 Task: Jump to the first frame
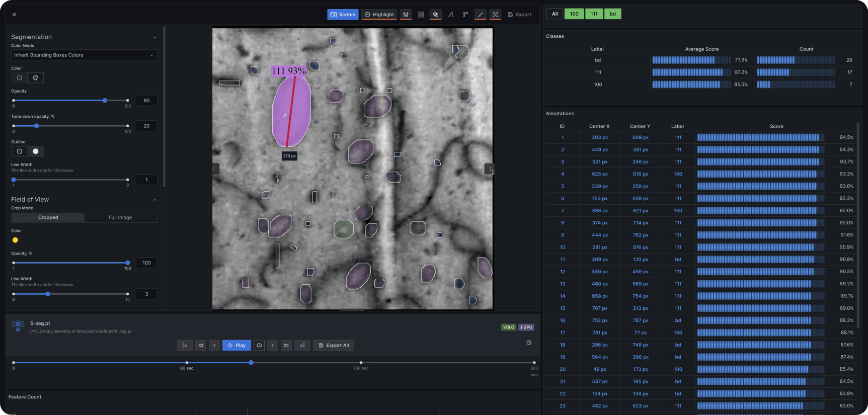point(185,345)
